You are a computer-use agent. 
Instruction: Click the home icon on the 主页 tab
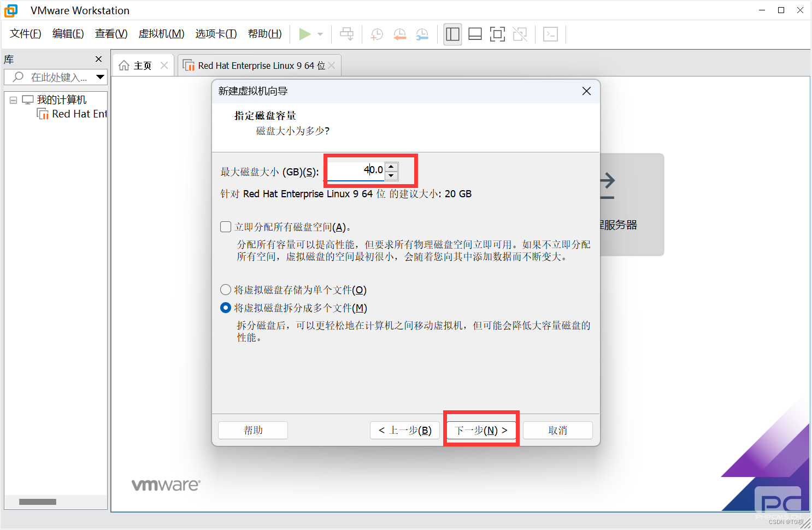[x=124, y=66]
